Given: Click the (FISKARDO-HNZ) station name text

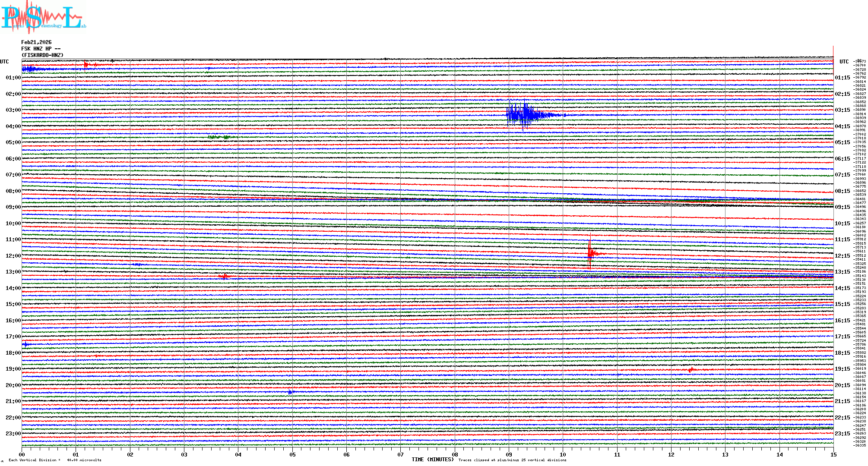Looking at the screenshot, I should pos(42,55).
